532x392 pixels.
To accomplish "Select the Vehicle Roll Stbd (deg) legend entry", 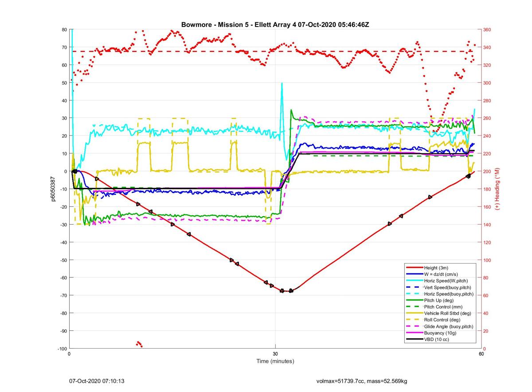I will (x=440, y=313).
